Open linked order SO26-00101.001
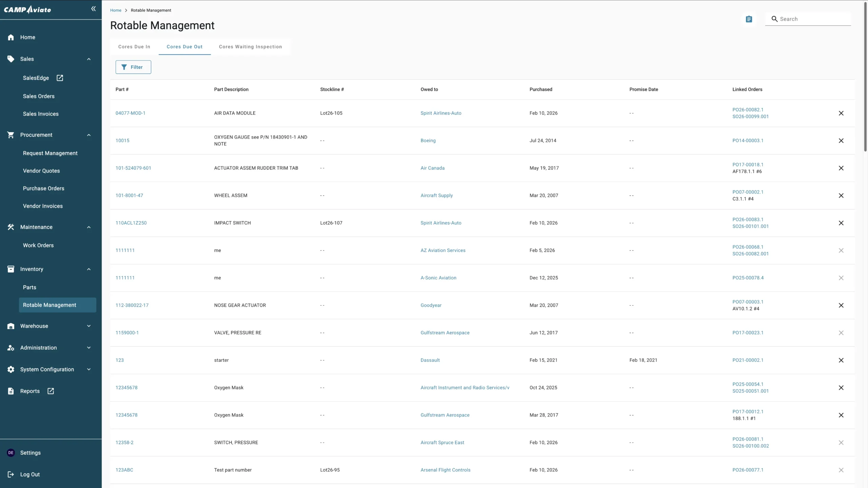868x488 pixels. (x=750, y=226)
